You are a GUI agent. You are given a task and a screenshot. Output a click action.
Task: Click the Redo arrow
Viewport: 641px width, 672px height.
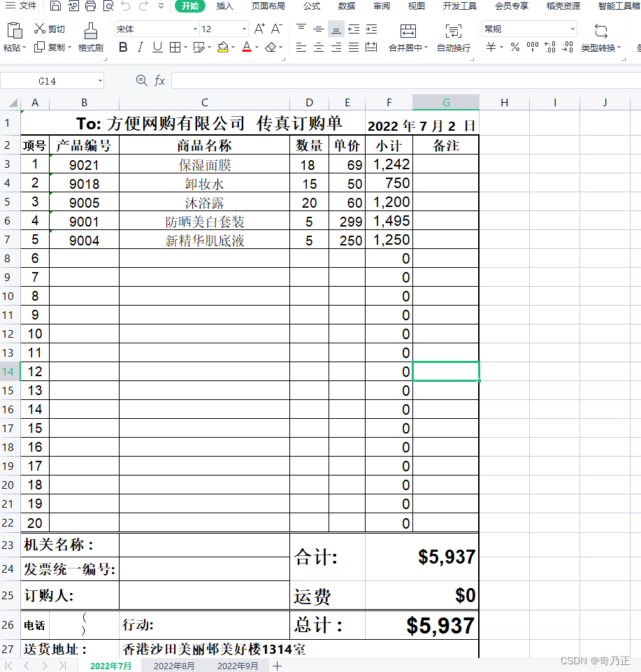[x=143, y=6]
